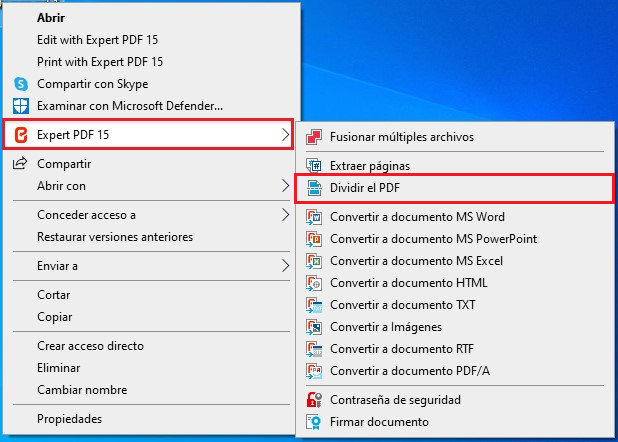
Task: Click the Firmar documento icon
Action: coord(314,422)
